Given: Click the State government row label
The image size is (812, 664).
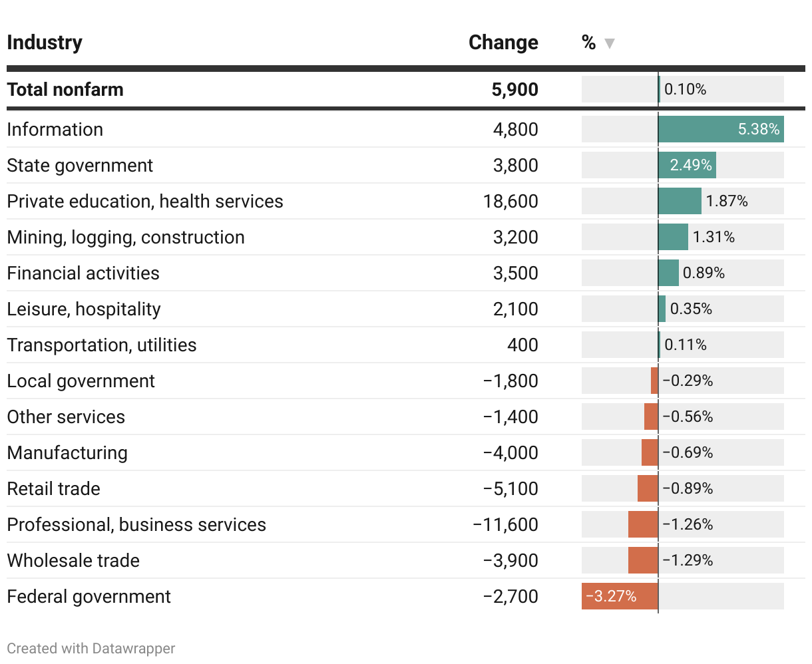Looking at the screenshot, I should coord(80,165).
